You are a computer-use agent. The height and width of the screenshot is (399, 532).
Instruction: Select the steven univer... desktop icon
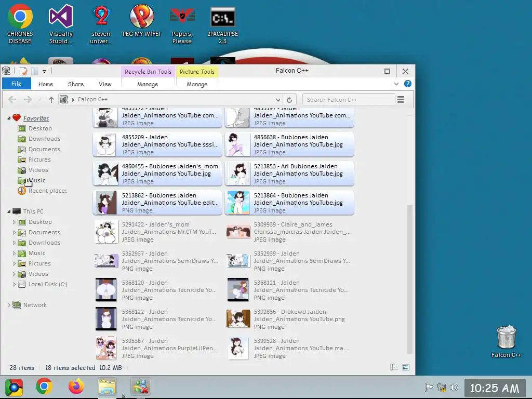(101, 25)
